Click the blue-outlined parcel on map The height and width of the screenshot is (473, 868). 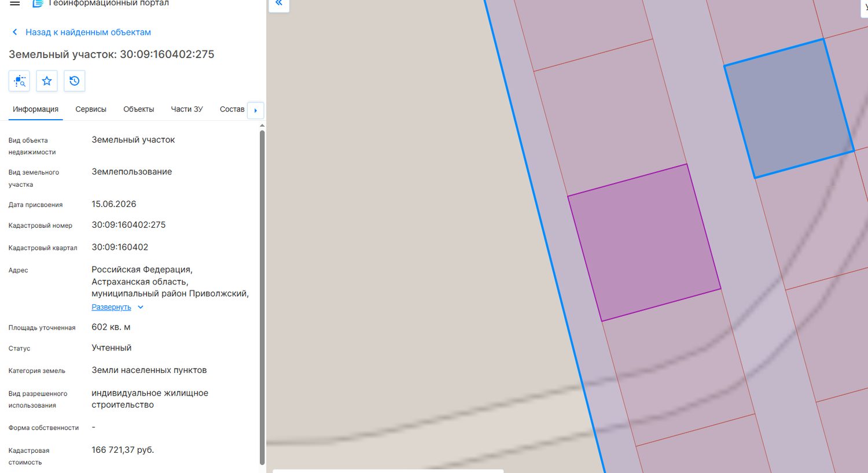tap(789, 109)
